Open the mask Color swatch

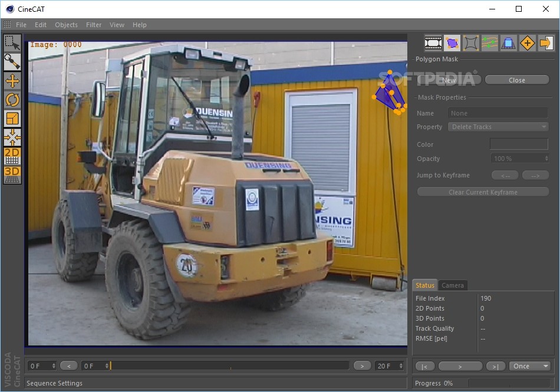coord(519,144)
